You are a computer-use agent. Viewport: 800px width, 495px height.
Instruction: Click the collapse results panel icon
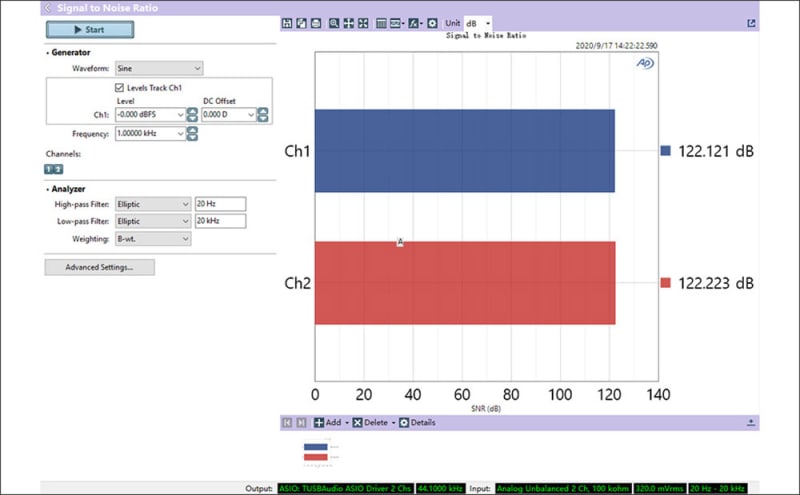[x=751, y=423]
